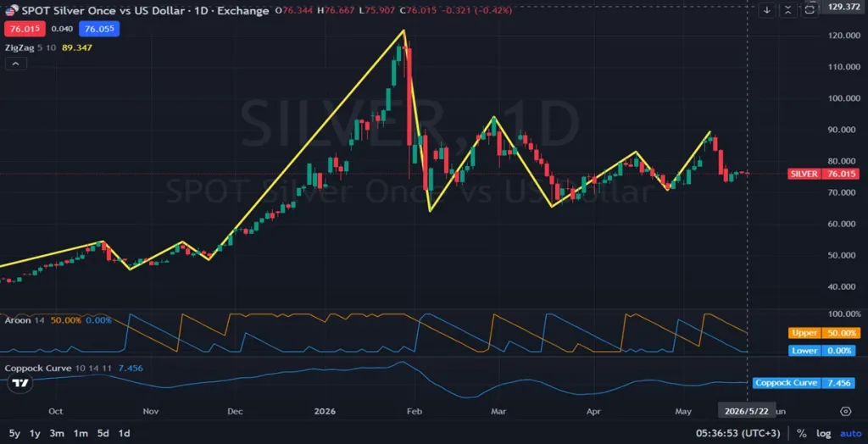Image resolution: width=868 pixels, height=444 pixels.
Task: Click the collapse-pane chevrons icon at top right
Action: pos(787,9)
